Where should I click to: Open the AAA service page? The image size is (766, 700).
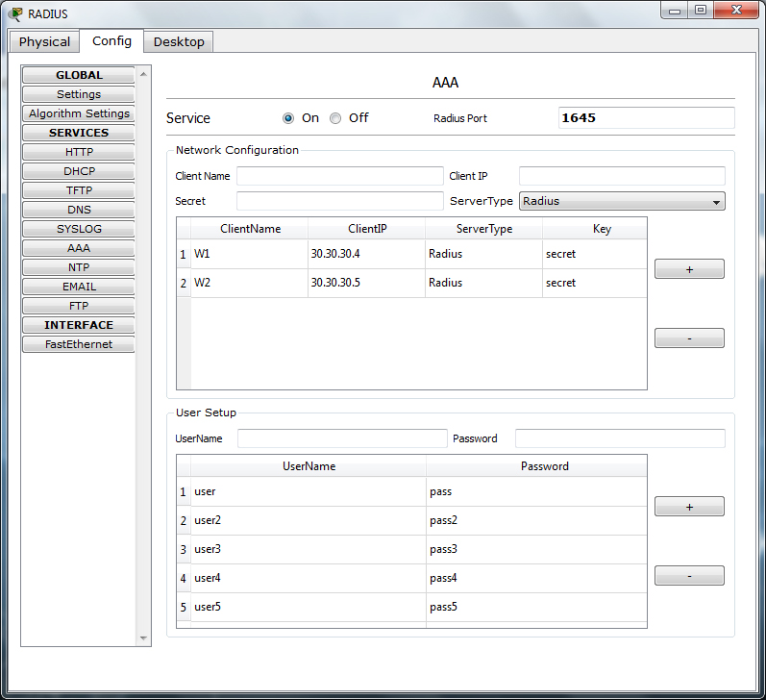pyautogui.click(x=79, y=248)
